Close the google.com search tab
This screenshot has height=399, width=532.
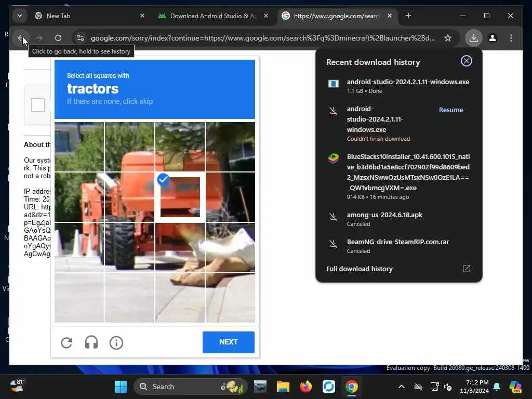(x=390, y=16)
